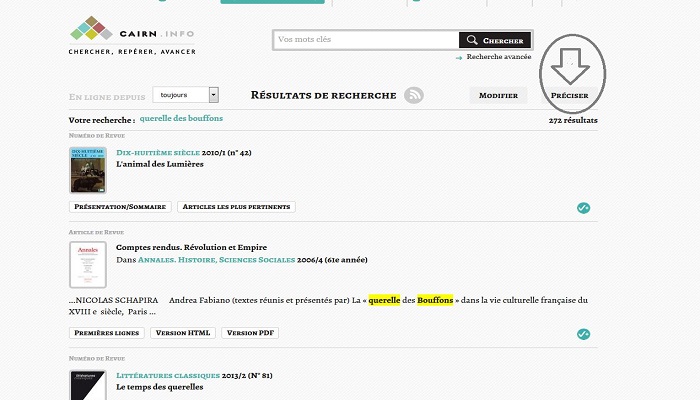Open Premières lignes of Comptes rendus
Image resolution: width=700 pixels, height=400 pixels.
106,333
